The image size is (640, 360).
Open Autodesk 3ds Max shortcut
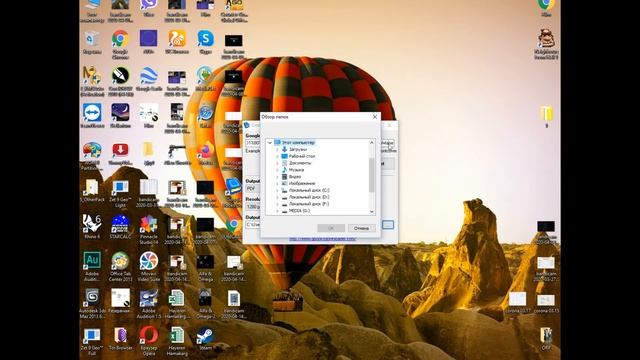click(x=92, y=304)
